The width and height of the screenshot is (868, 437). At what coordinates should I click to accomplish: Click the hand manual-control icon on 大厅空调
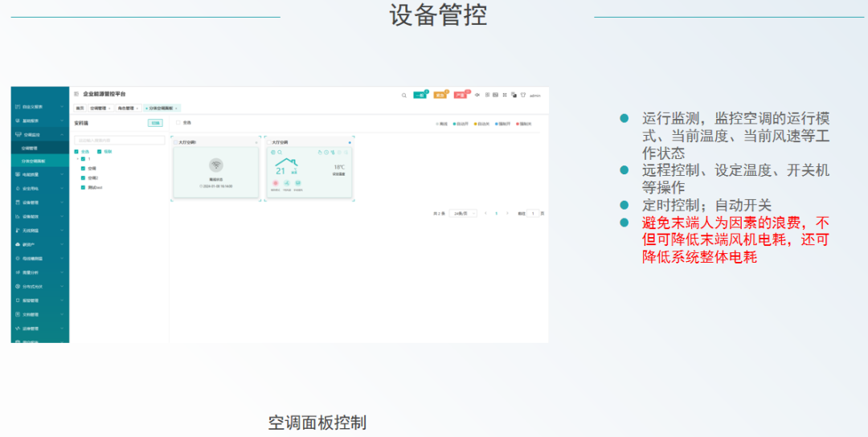pyautogui.click(x=320, y=152)
